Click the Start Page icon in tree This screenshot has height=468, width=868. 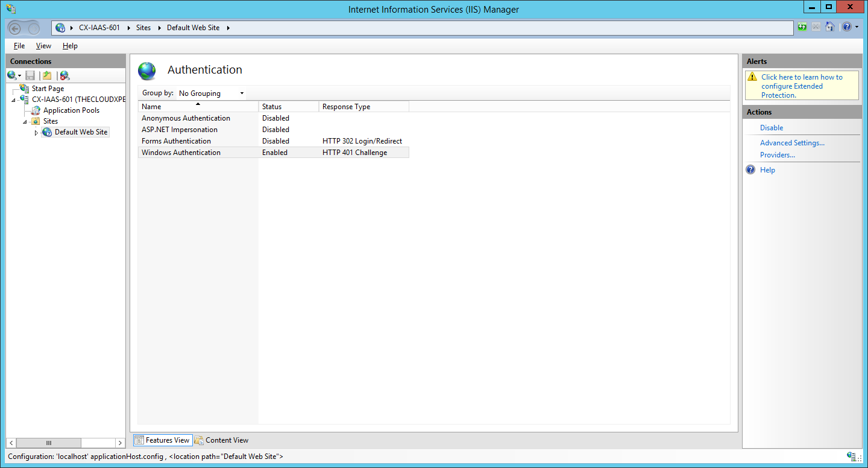tap(25, 89)
